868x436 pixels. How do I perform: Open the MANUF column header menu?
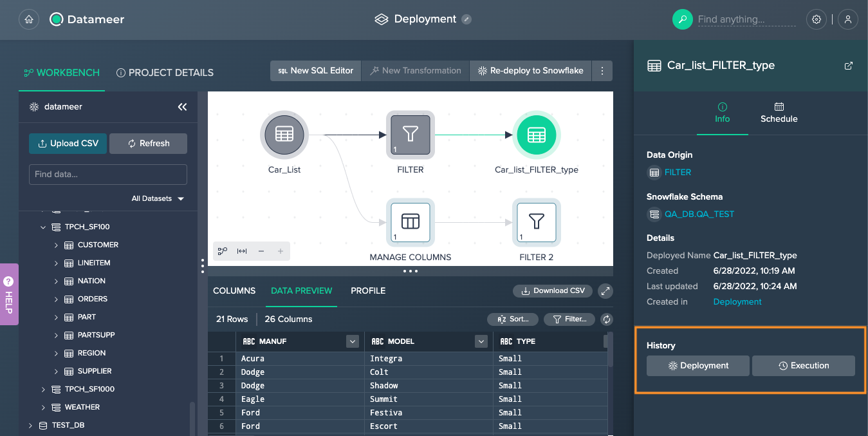352,341
